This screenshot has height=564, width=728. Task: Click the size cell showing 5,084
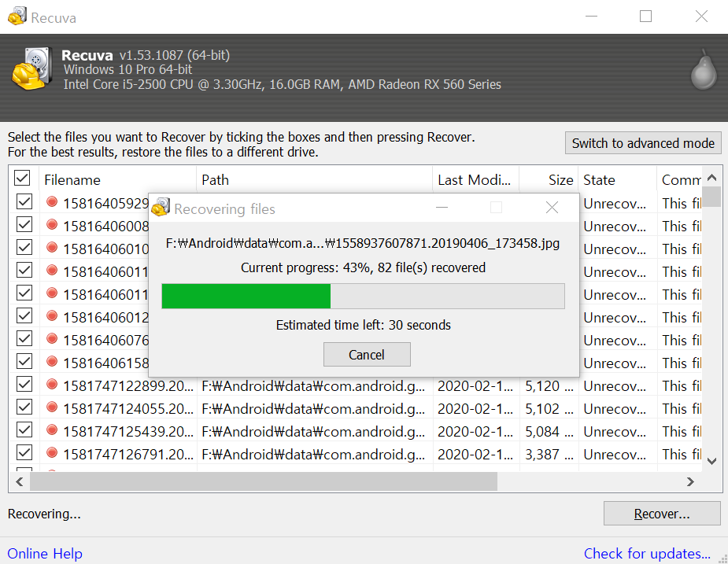549,431
